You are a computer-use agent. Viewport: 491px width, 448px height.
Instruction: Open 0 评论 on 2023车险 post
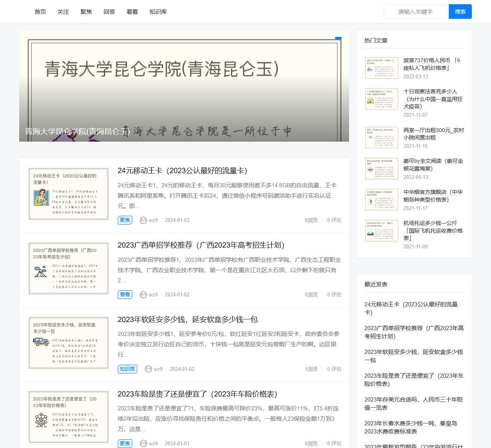pyautogui.click(x=334, y=443)
